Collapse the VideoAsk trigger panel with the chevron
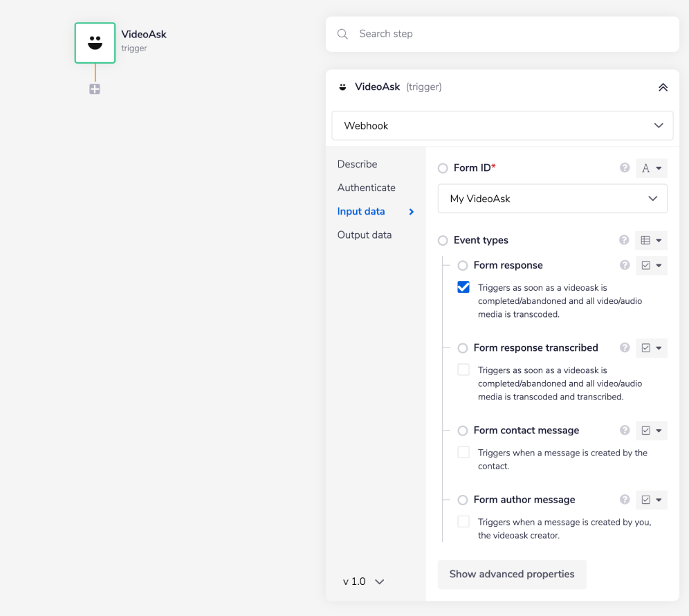 (x=663, y=87)
